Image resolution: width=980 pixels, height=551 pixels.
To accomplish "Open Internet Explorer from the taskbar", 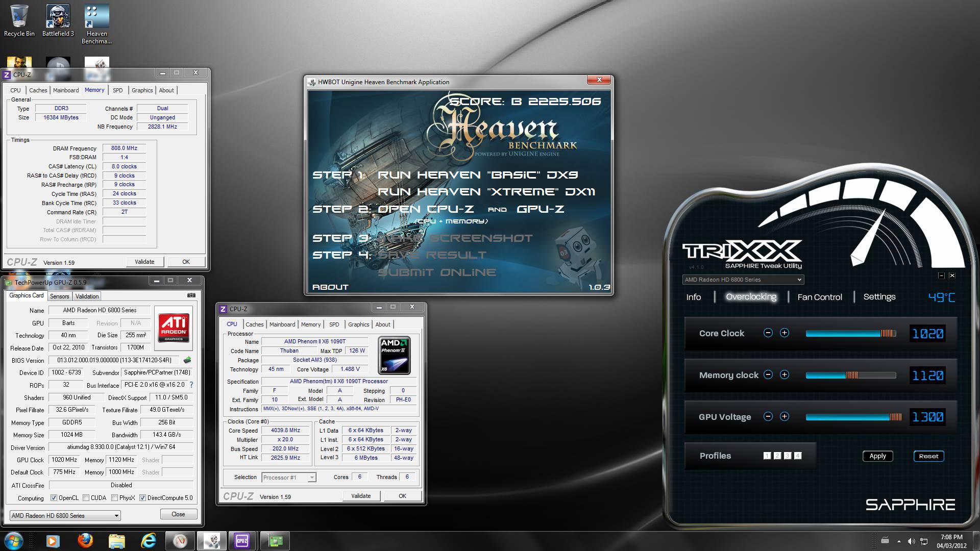I will pyautogui.click(x=149, y=541).
